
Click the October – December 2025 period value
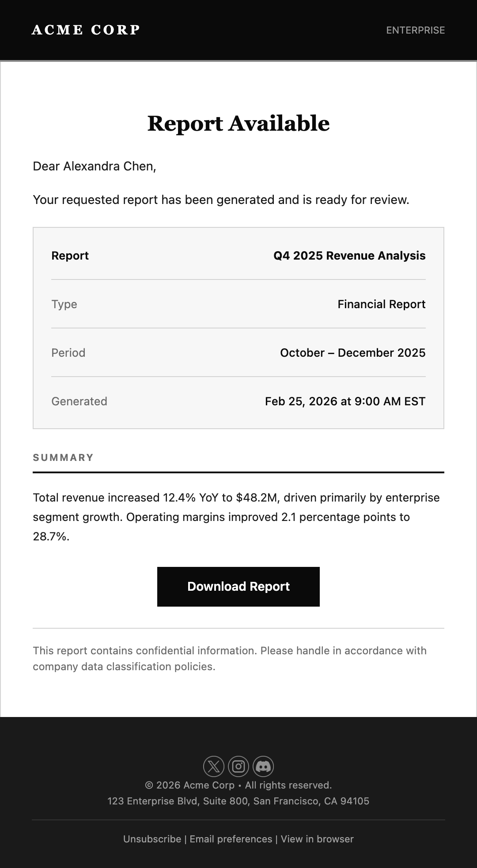click(x=353, y=353)
